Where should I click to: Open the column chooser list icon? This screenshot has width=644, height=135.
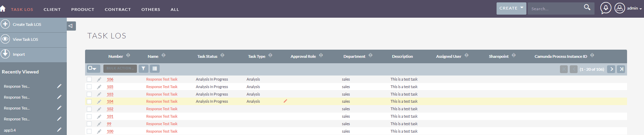point(155,69)
